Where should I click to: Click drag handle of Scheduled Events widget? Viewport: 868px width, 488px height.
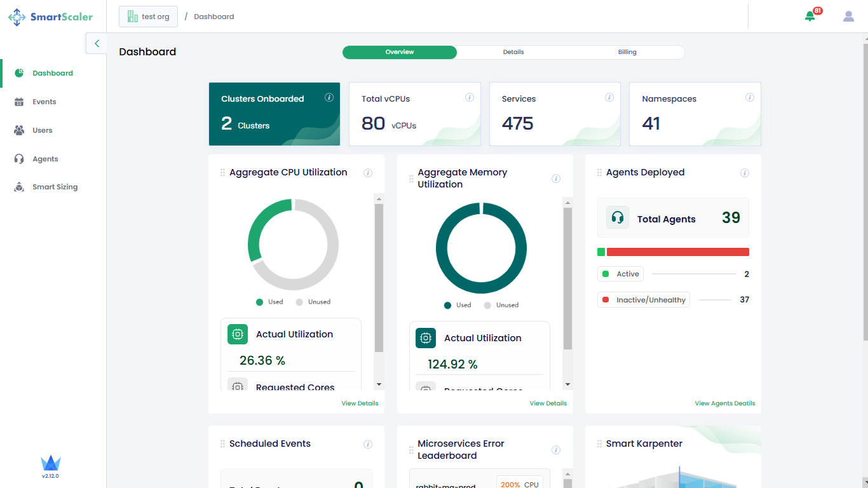pyautogui.click(x=222, y=444)
